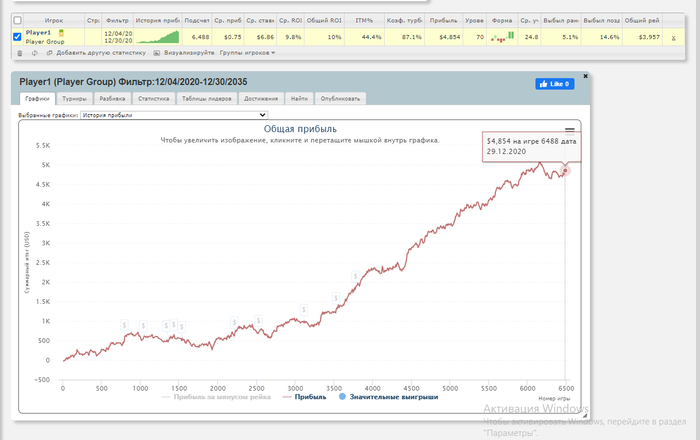Click the refresh arrows icon below the table
700x440 pixels.
point(35,53)
